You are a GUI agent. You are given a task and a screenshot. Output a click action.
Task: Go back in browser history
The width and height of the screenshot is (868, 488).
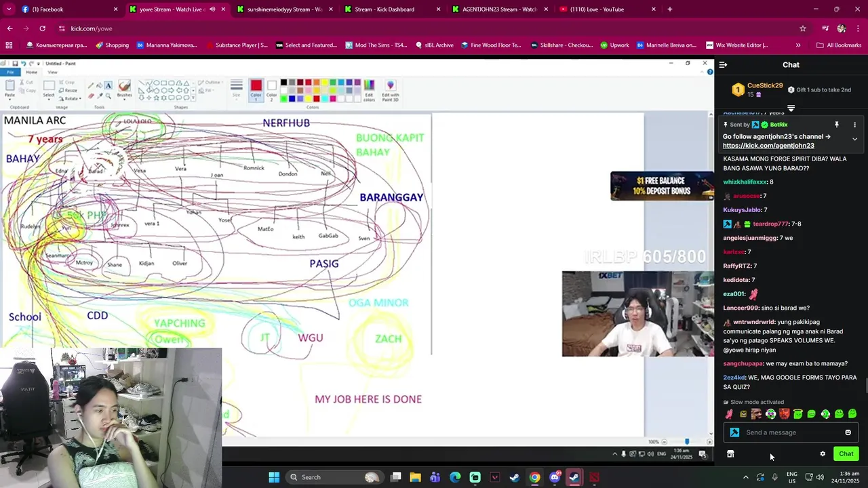coord(9,28)
